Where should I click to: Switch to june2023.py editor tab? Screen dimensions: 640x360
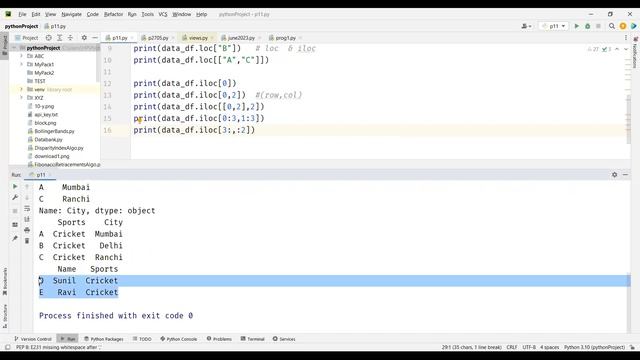pyautogui.click(x=241, y=38)
